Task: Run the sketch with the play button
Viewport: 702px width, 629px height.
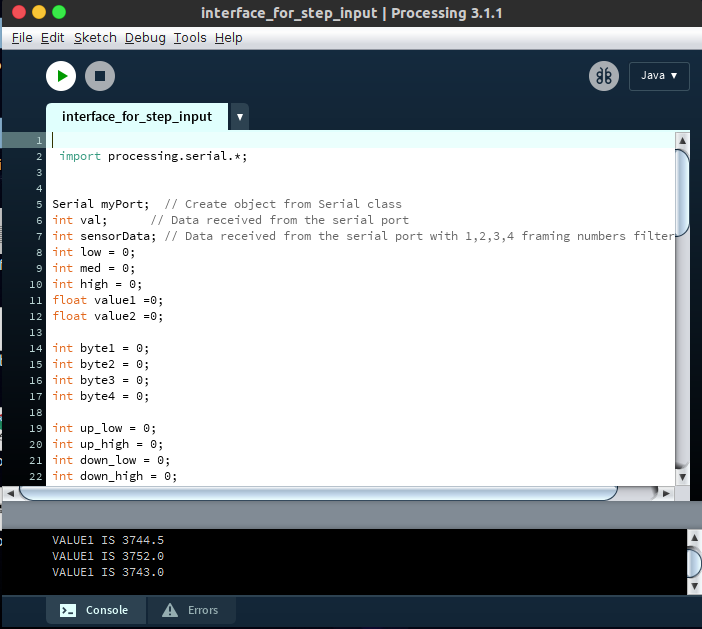Action: click(61, 76)
